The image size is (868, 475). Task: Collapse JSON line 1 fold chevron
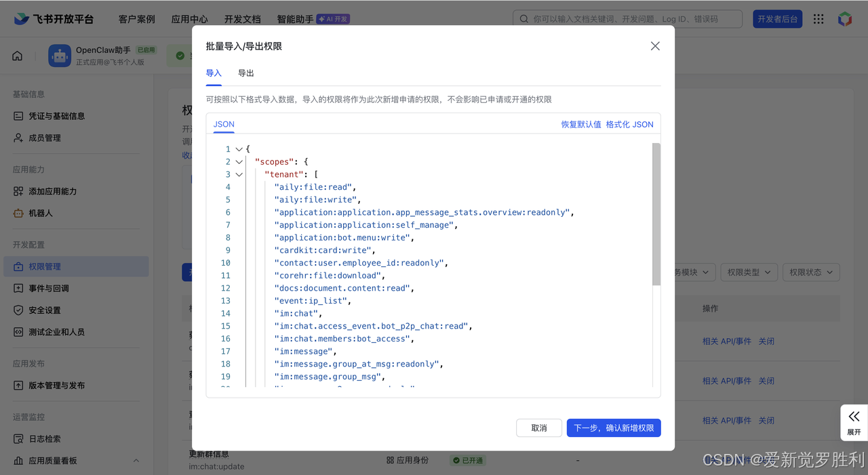(239, 149)
